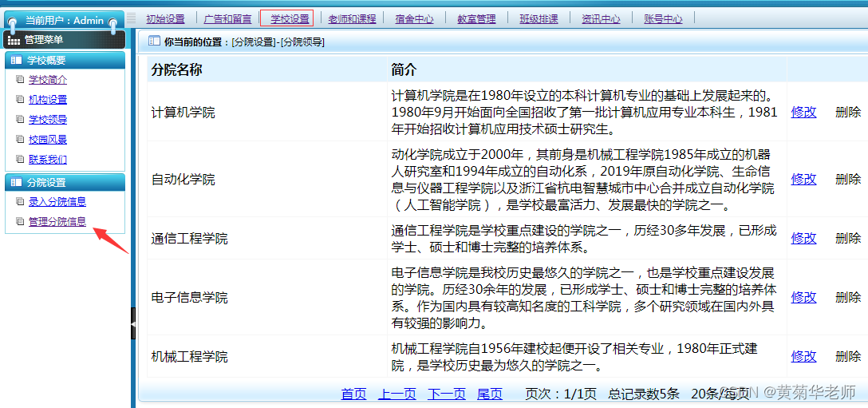Click the 计算机学院 description starting 计算机学院是在1980年
Image resolution: width=868 pixels, height=408 pixels.
pyautogui.click(x=584, y=112)
